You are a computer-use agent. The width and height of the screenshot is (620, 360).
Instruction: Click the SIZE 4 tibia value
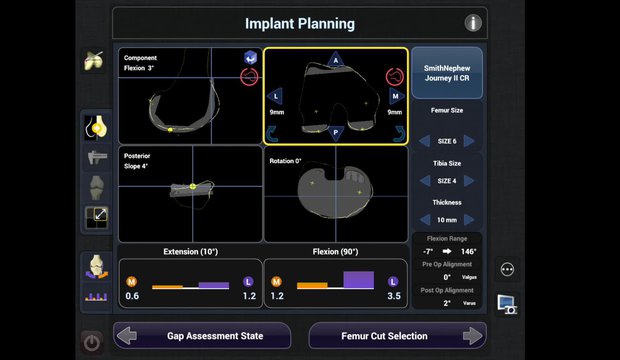[447, 181]
